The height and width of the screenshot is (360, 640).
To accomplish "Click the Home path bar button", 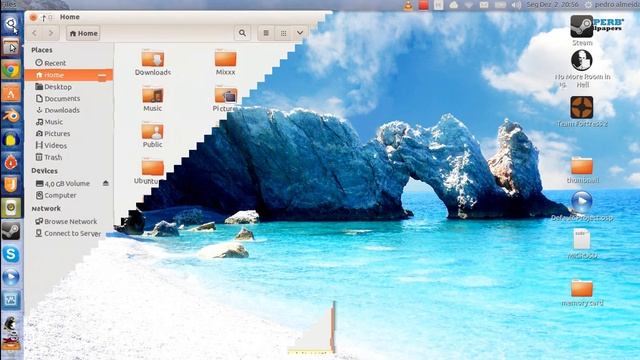I will (83, 33).
